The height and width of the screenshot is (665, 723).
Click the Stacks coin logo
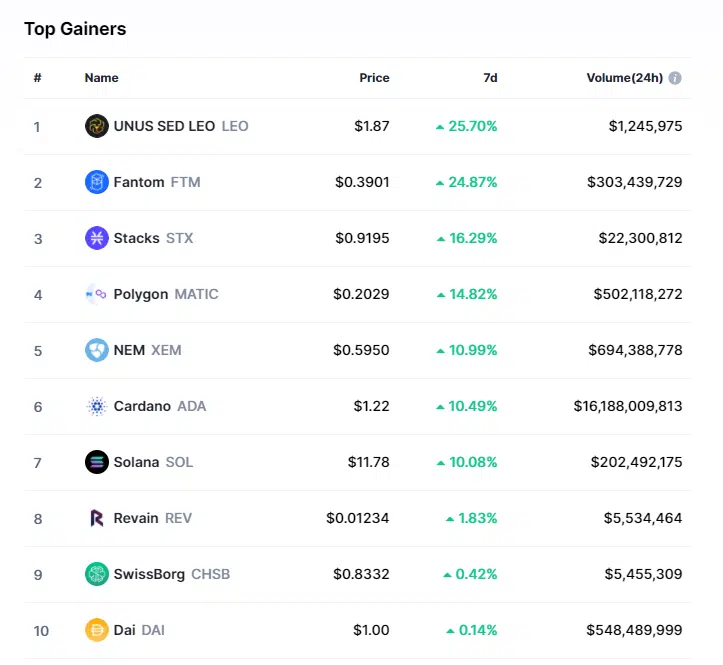coord(96,238)
